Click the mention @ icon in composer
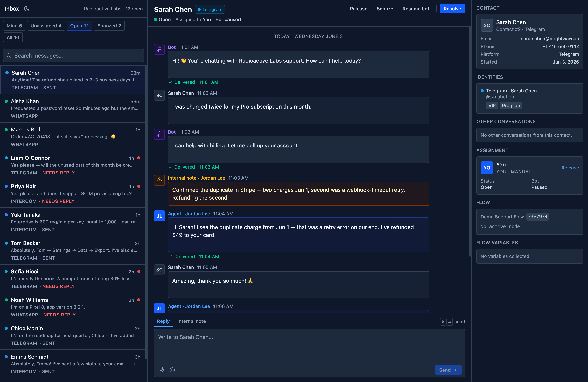Viewport: 588px width, 382px height. point(172,370)
